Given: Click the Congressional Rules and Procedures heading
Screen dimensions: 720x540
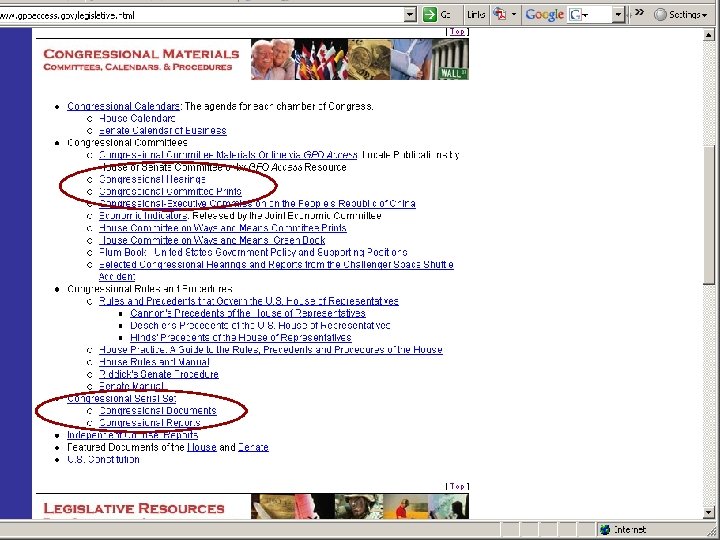Looking at the screenshot, I should click(x=150, y=289).
